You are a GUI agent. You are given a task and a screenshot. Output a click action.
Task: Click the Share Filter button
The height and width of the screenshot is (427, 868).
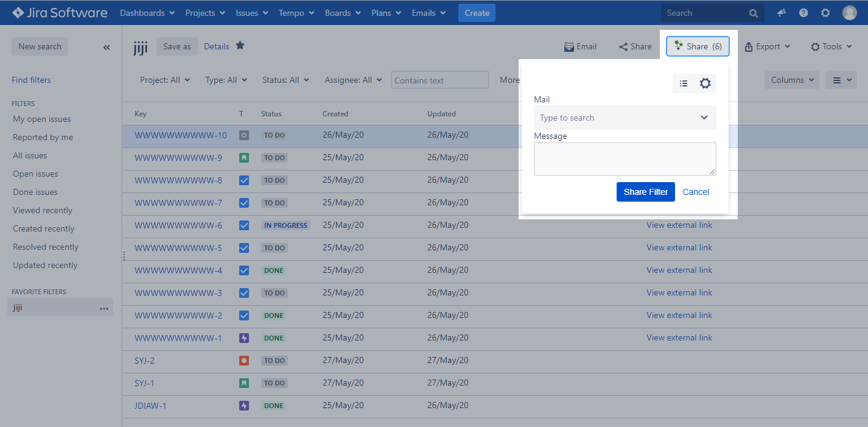[x=645, y=192]
